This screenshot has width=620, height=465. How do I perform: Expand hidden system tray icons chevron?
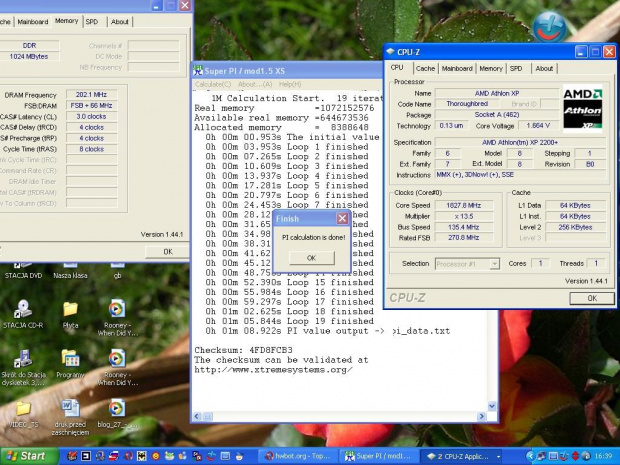(531, 456)
